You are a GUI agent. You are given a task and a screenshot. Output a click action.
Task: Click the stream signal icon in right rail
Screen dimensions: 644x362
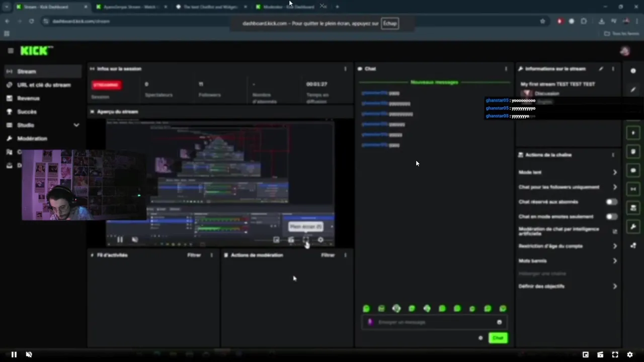(633, 189)
